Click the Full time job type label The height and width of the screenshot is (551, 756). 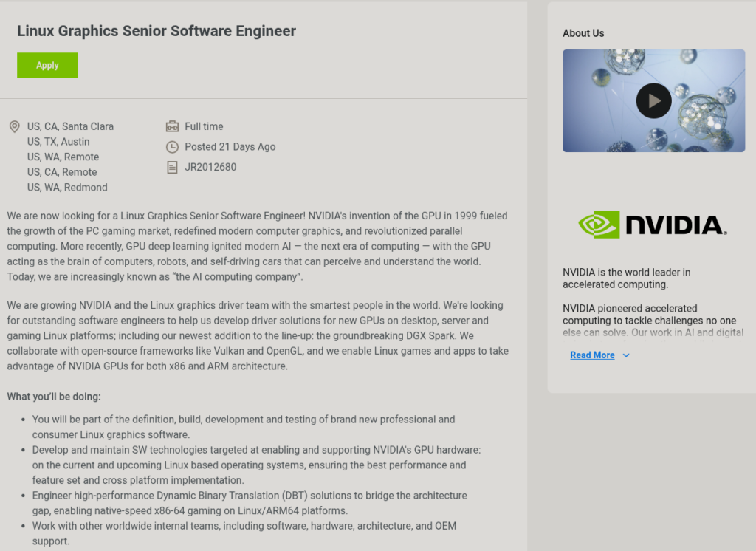pyautogui.click(x=204, y=126)
